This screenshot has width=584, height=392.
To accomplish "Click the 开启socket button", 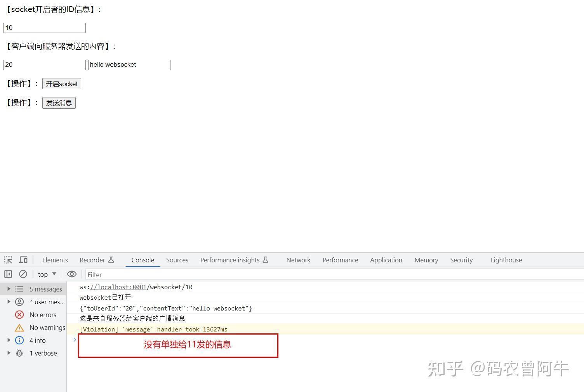I will coord(61,83).
